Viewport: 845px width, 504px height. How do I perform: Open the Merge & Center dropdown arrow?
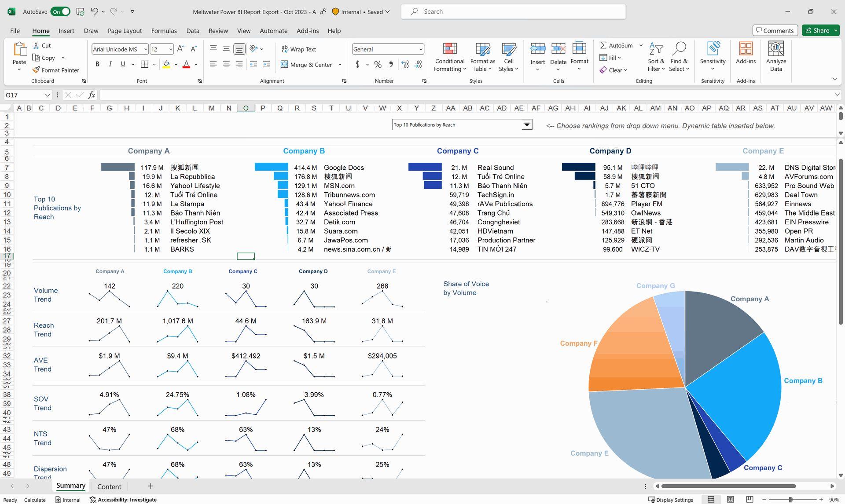click(x=340, y=65)
